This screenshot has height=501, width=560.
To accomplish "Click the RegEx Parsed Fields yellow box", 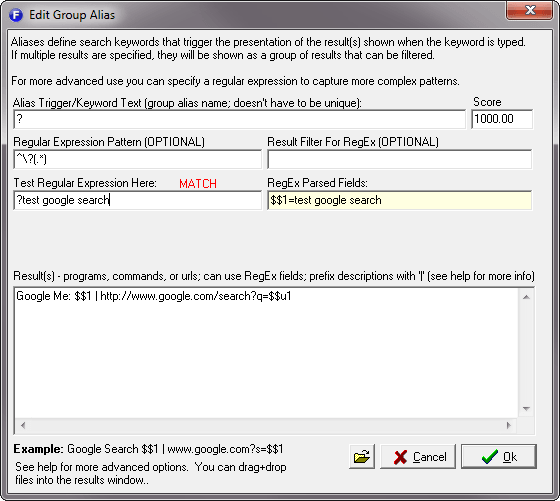I will pyautogui.click(x=400, y=200).
